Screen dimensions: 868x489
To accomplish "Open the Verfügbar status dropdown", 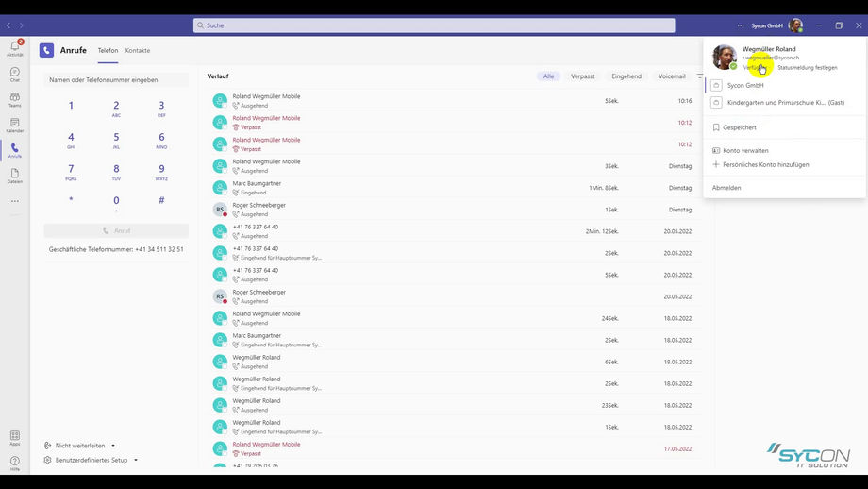I will point(755,68).
